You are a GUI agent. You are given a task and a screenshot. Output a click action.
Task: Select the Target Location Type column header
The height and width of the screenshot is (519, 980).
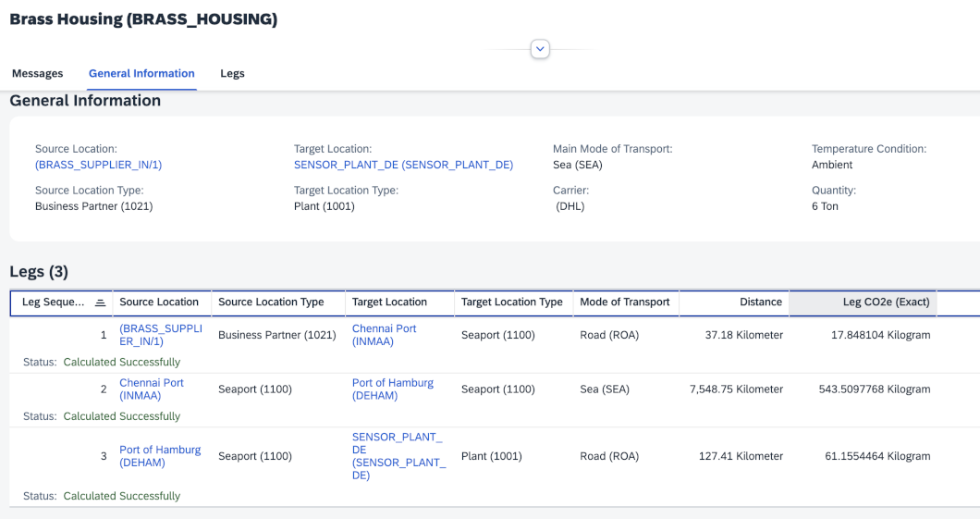click(511, 303)
